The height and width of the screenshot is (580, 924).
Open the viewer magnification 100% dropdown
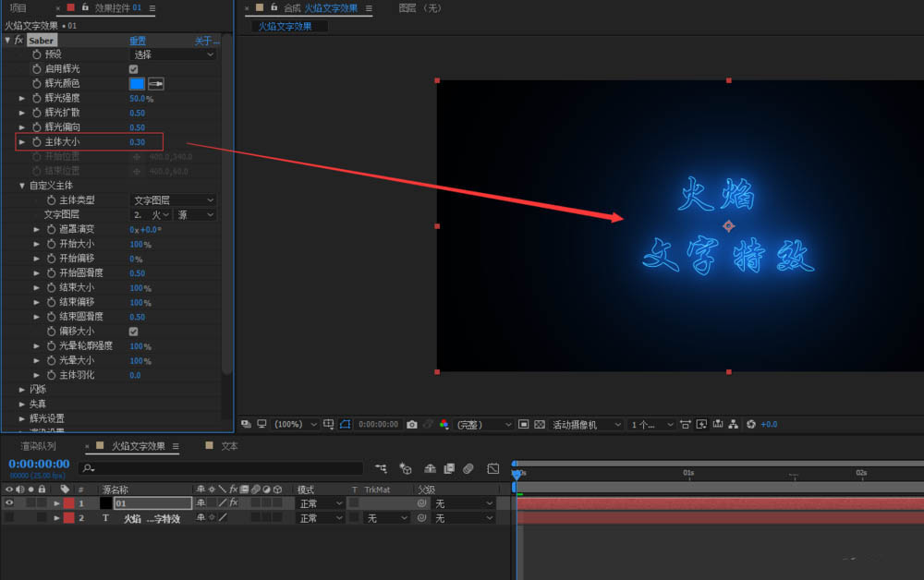[x=296, y=425]
